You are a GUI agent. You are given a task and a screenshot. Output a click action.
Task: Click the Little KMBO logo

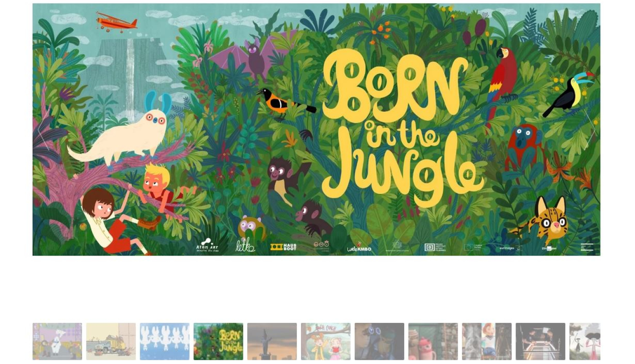359,248
